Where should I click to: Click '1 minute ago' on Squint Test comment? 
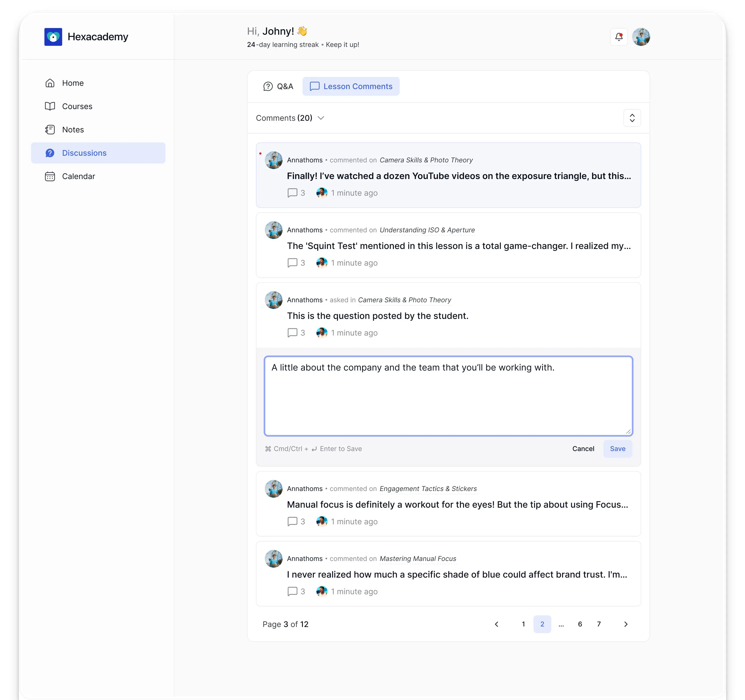point(354,263)
